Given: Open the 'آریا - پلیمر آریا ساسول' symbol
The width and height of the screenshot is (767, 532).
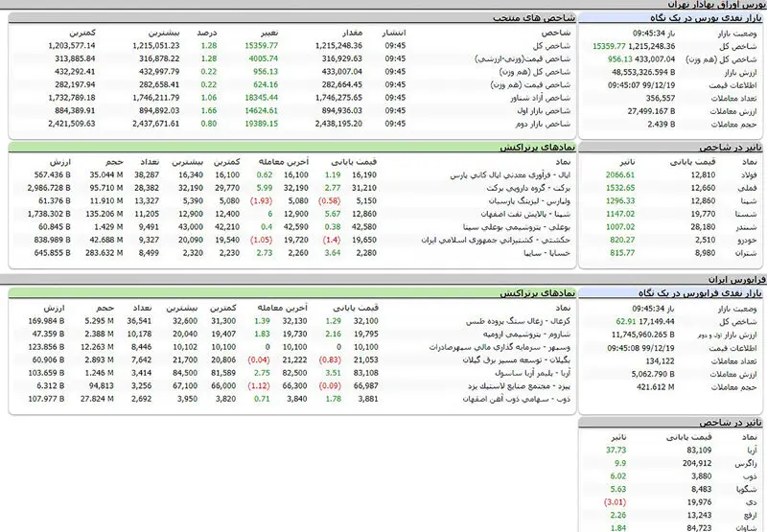Looking at the screenshot, I should (x=533, y=373).
